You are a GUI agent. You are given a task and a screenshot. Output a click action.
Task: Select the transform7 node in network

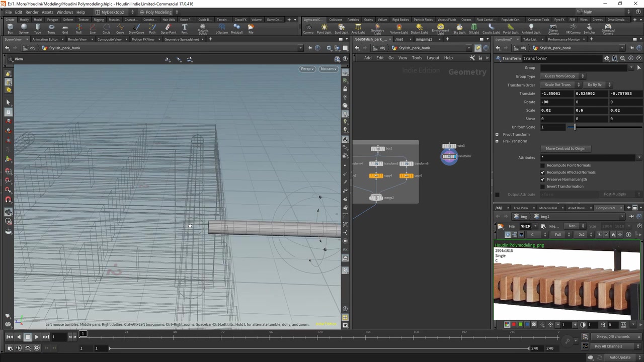click(x=449, y=157)
